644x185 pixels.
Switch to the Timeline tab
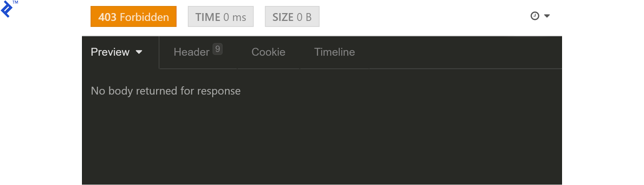pos(334,52)
